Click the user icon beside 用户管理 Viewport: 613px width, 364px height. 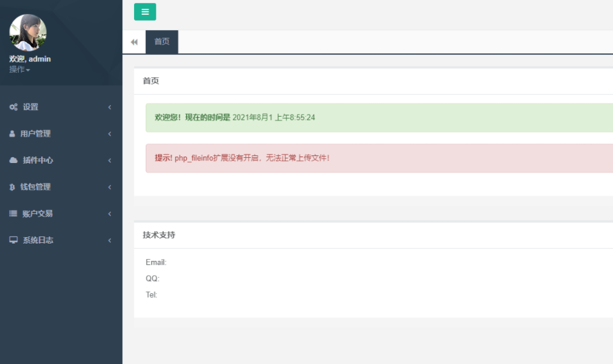coord(13,134)
